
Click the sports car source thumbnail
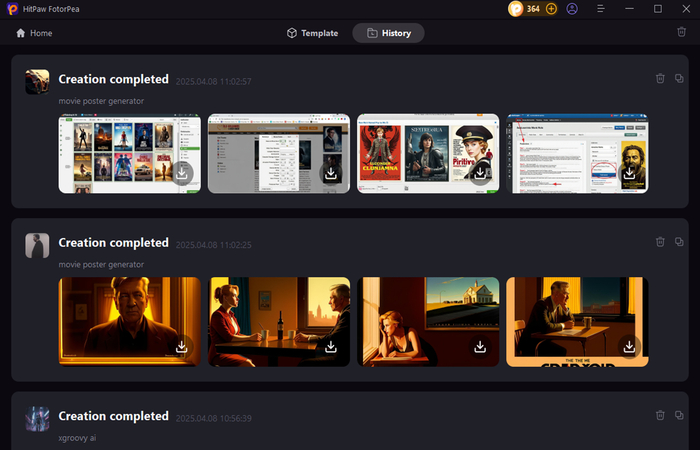[37, 82]
